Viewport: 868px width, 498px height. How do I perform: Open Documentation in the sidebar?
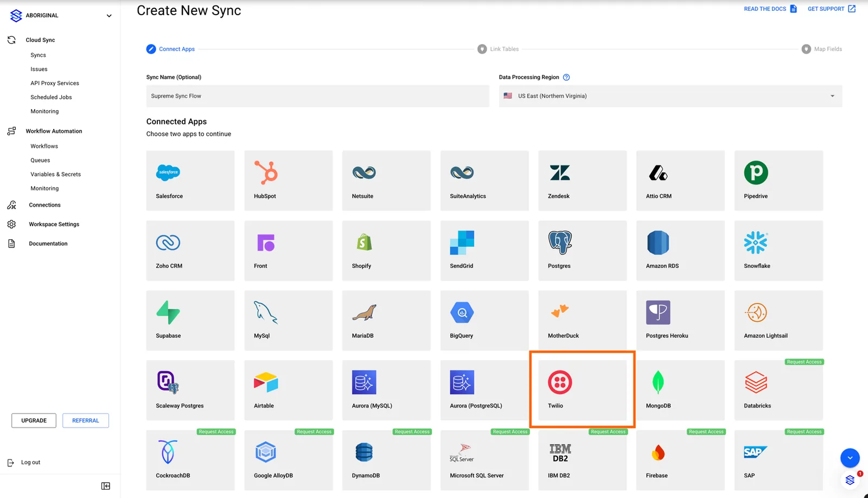pos(48,244)
